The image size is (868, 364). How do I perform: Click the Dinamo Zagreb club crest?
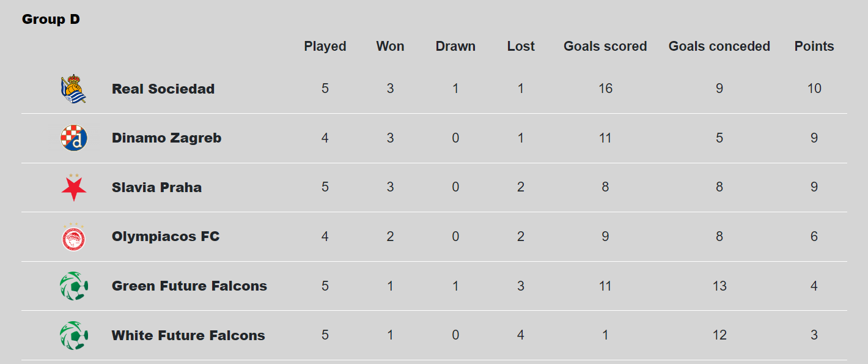click(x=74, y=138)
